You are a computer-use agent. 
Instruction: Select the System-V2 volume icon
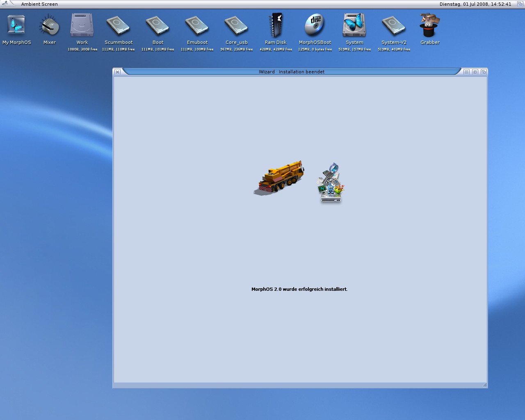(x=394, y=25)
